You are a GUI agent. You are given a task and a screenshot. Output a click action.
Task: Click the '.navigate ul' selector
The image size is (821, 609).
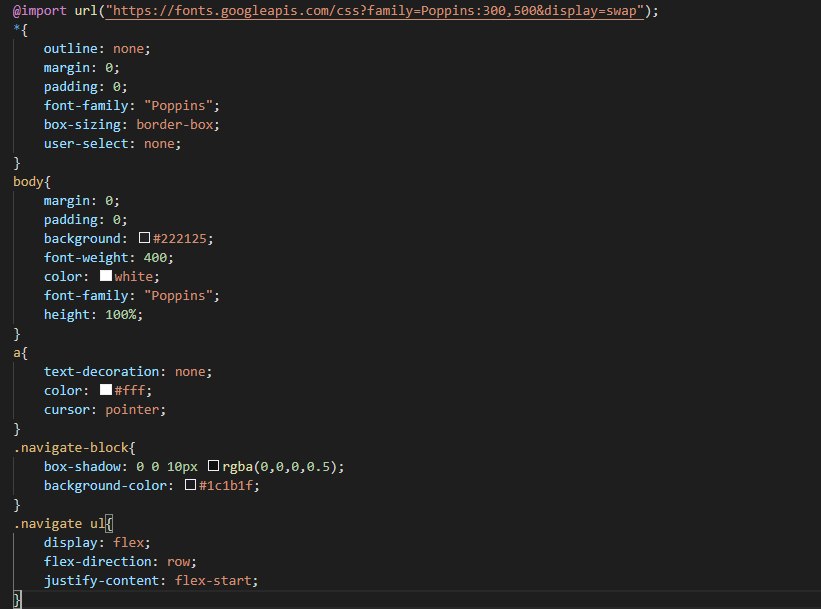pyautogui.click(x=59, y=523)
